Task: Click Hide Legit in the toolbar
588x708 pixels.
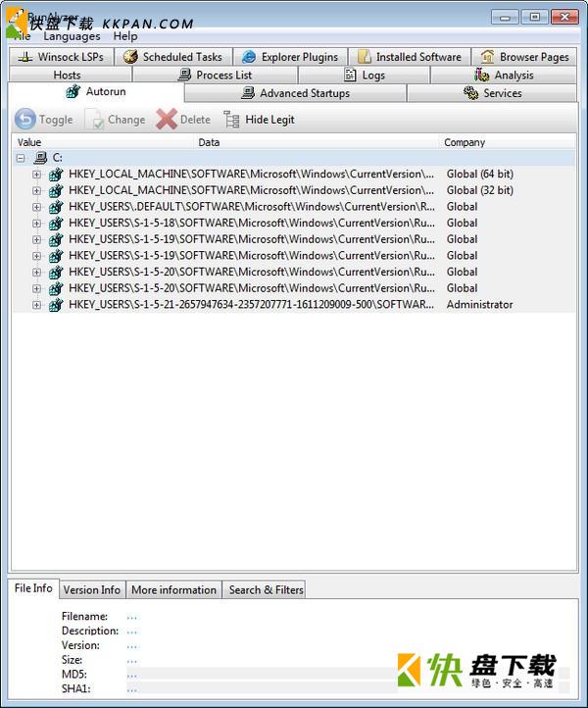Action: 260,120
